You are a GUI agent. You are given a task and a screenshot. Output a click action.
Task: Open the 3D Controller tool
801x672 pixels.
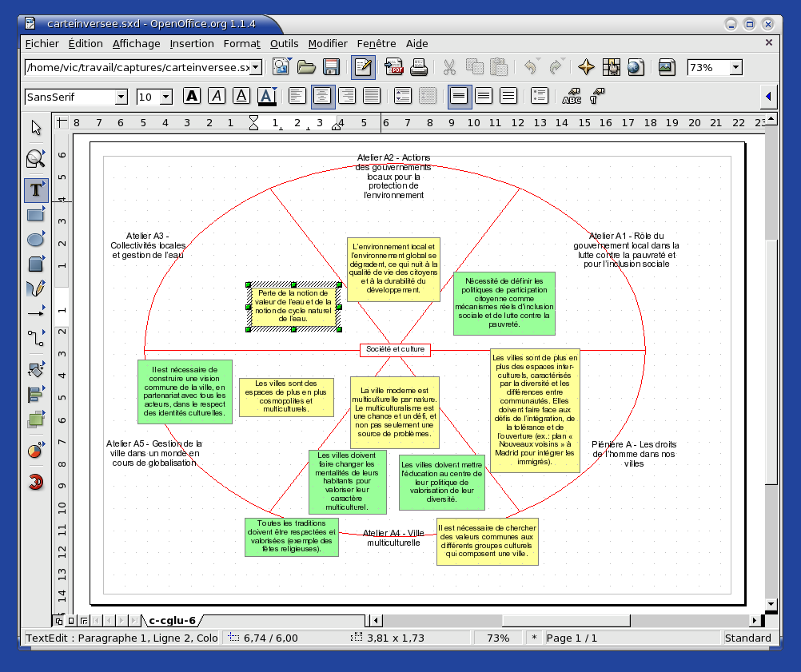coord(35,483)
